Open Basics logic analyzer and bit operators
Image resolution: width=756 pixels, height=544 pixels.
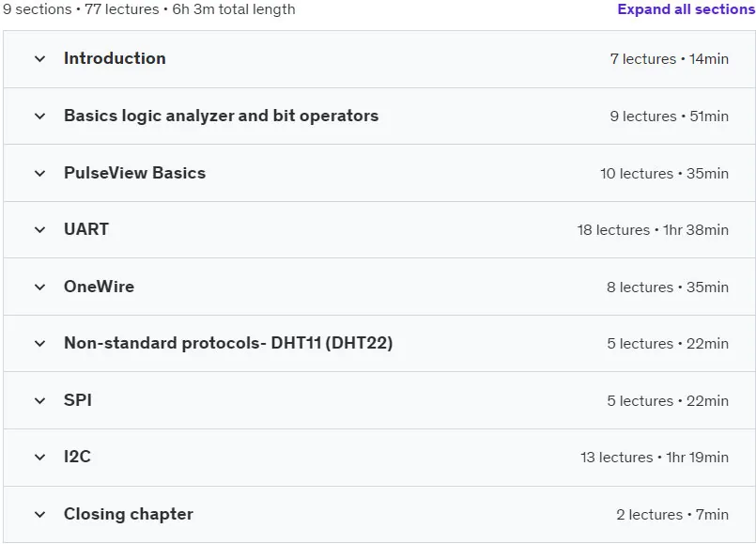(x=222, y=116)
